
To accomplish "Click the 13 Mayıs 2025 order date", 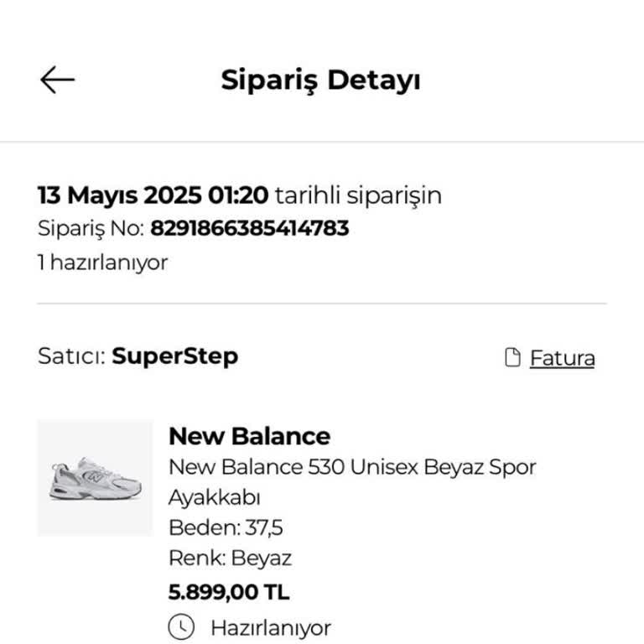I will [153, 195].
